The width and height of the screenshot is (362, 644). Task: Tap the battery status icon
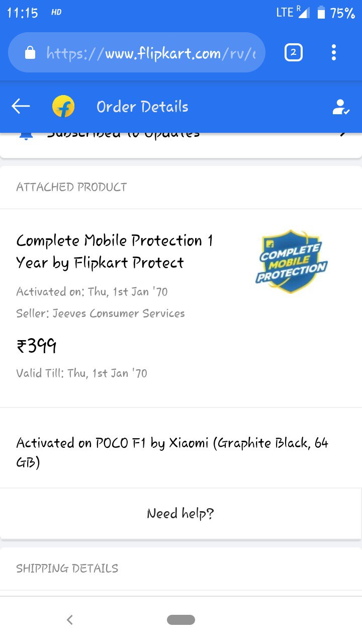(321, 13)
